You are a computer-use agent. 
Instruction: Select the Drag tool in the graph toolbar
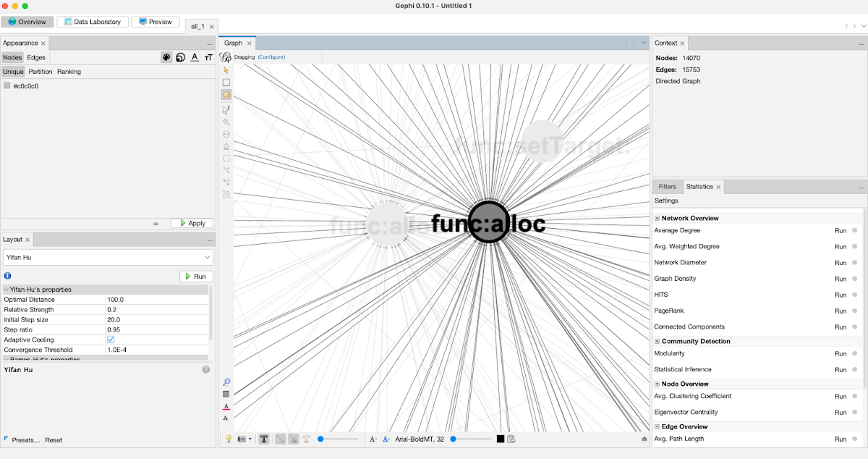click(226, 95)
